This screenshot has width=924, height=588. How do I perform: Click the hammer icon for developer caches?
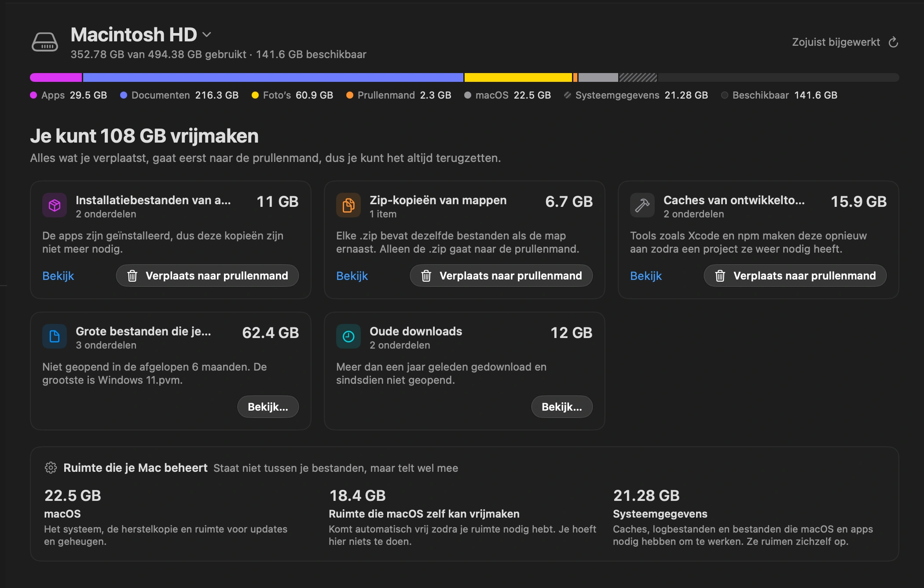click(x=642, y=205)
